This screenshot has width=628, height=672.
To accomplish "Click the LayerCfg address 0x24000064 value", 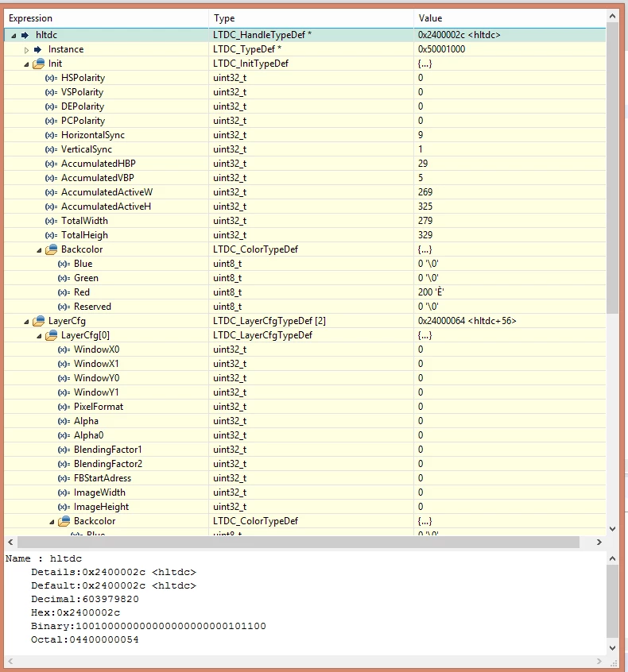I will click(467, 321).
